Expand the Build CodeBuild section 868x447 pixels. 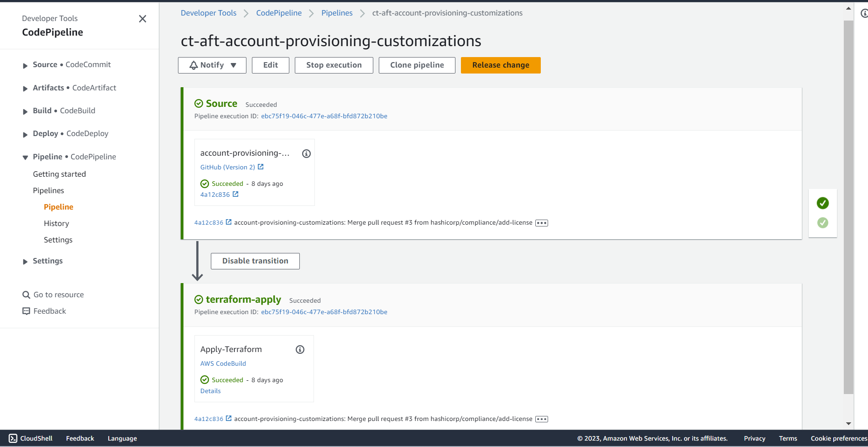click(x=25, y=111)
